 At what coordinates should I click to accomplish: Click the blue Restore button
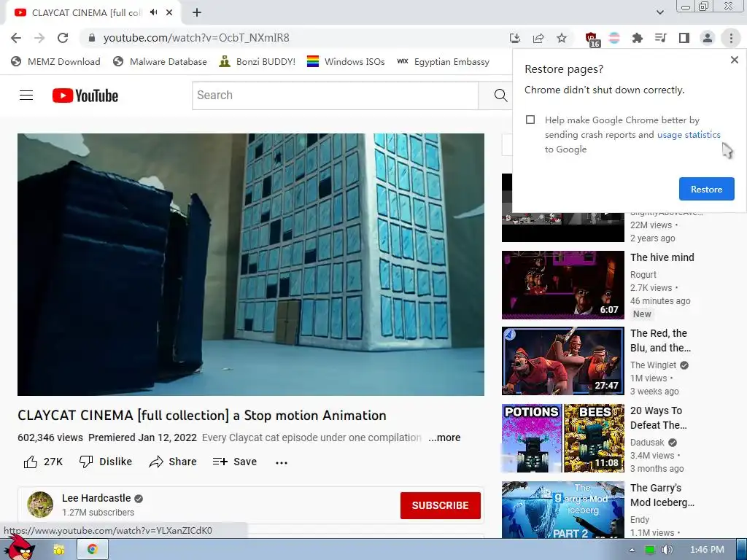point(706,189)
